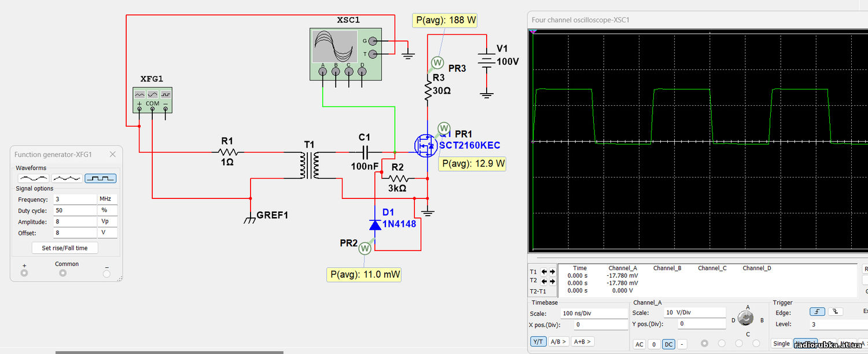Image resolution: width=868 pixels, height=354 pixels.
Task: Click the Amplitude input field
Action: (75, 222)
